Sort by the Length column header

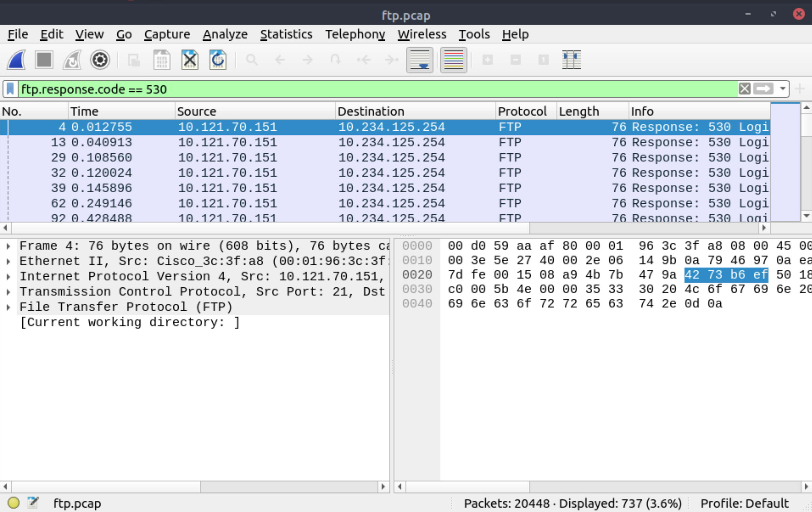tap(593, 111)
